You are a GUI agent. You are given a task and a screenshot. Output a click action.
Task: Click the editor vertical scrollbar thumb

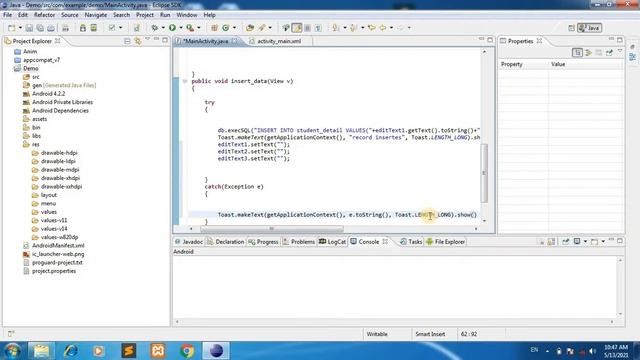pyautogui.click(x=484, y=173)
